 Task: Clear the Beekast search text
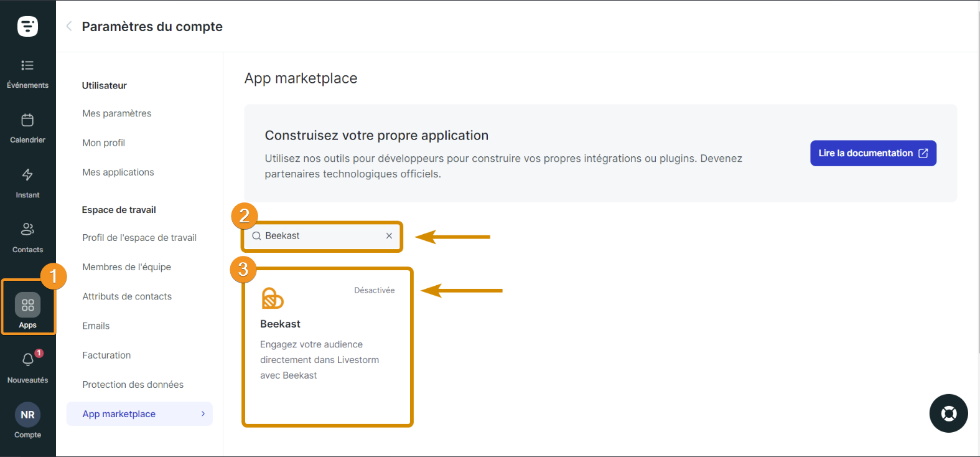pos(389,236)
